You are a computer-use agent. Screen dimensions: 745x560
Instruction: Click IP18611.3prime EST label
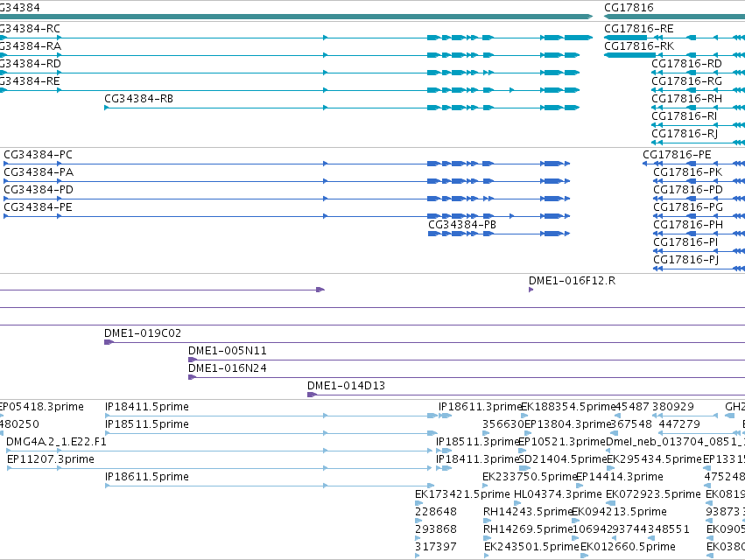[x=480, y=407]
